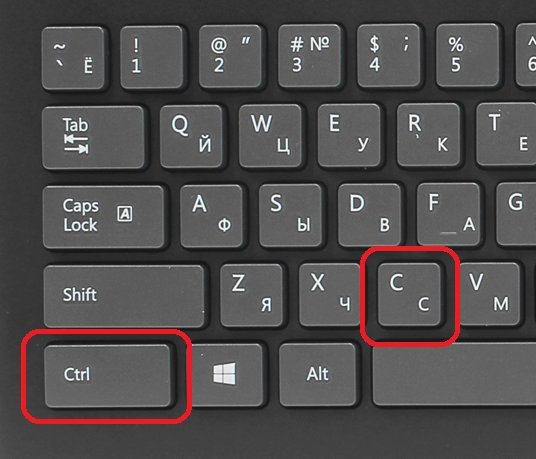Toggle the Caps Lock key

point(104,217)
